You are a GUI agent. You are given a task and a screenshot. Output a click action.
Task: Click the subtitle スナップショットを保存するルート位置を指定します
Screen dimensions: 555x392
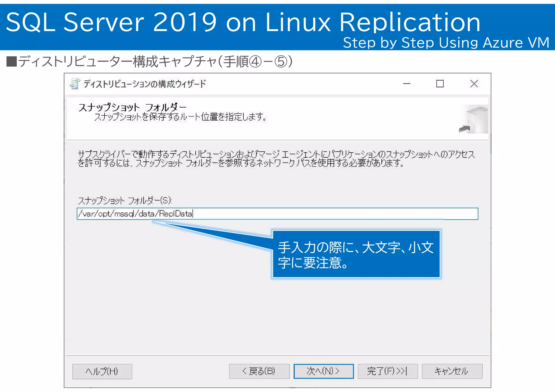click(181, 117)
